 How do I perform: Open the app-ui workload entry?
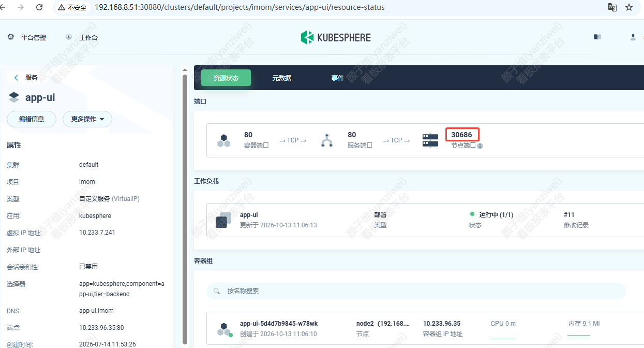pos(249,214)
